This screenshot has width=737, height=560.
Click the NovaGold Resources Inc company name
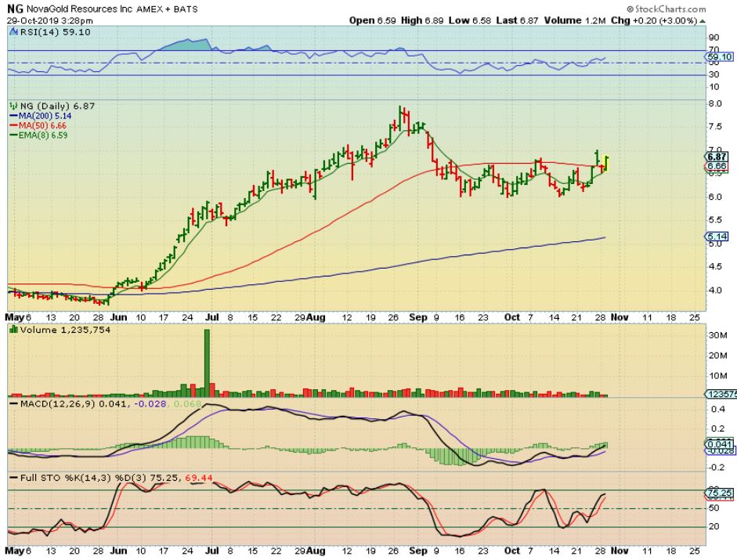pos(79,9)
